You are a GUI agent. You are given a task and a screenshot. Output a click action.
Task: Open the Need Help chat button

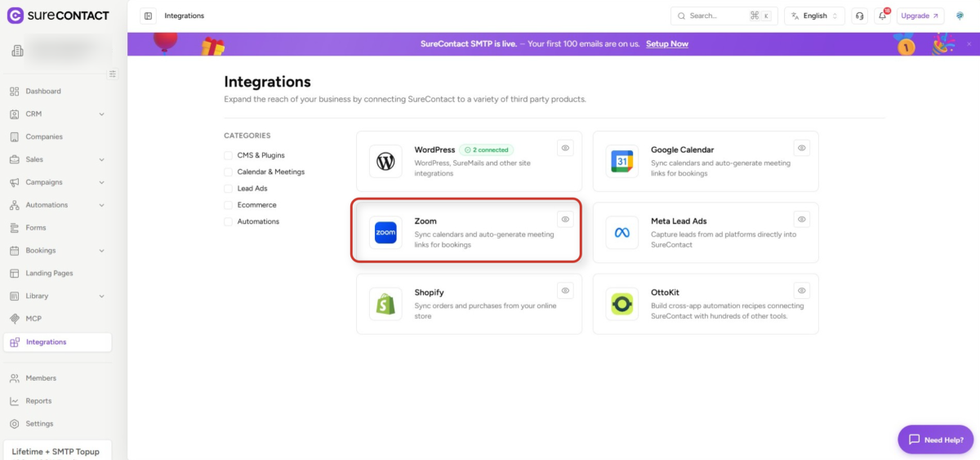(936, 440)
